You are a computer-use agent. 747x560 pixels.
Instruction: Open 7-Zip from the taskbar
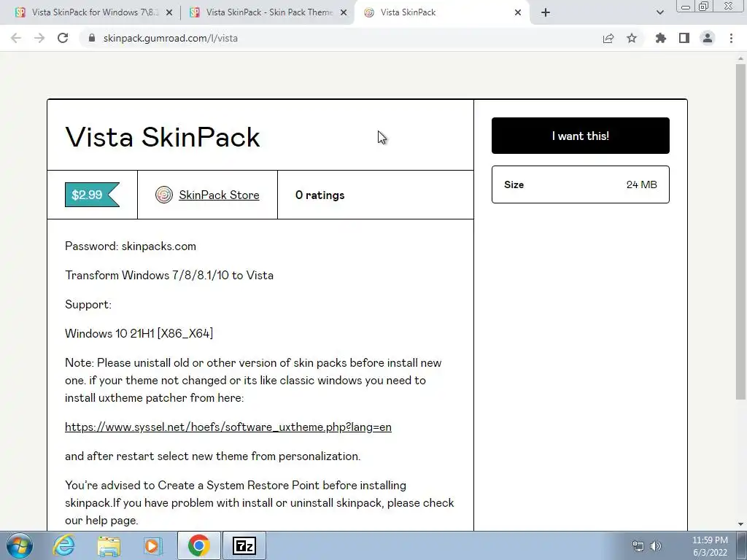click(244, 545)
